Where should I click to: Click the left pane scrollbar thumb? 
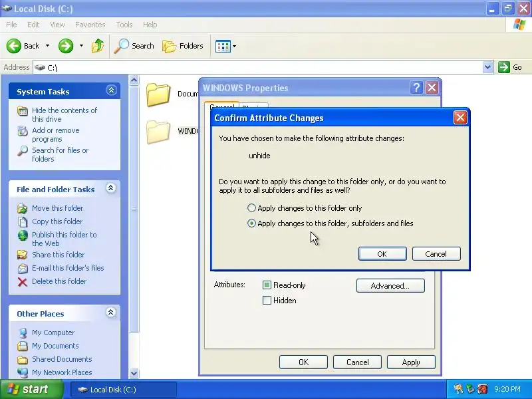pyautogui.click(x=134, y=209)
